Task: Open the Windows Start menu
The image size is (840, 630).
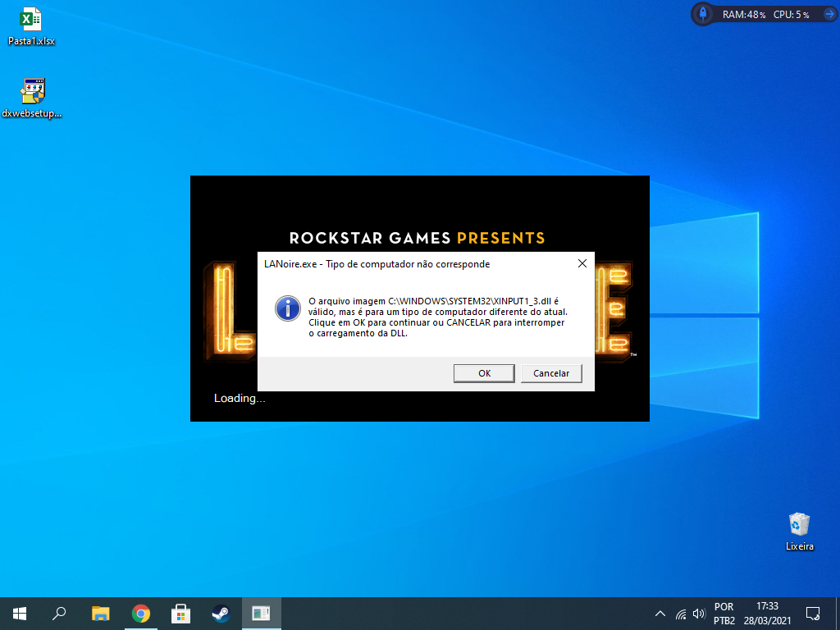Action: click(20, 614)
